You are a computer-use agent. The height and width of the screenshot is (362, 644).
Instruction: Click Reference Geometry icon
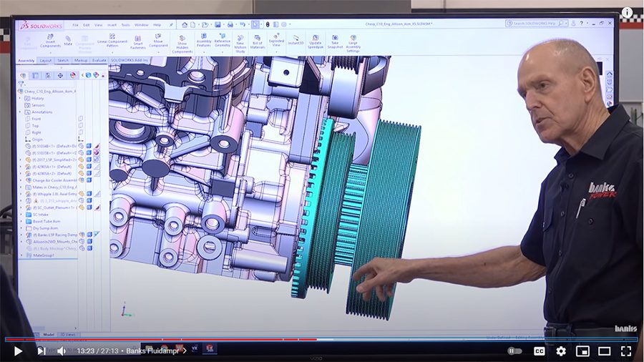[x=223, y=40]
